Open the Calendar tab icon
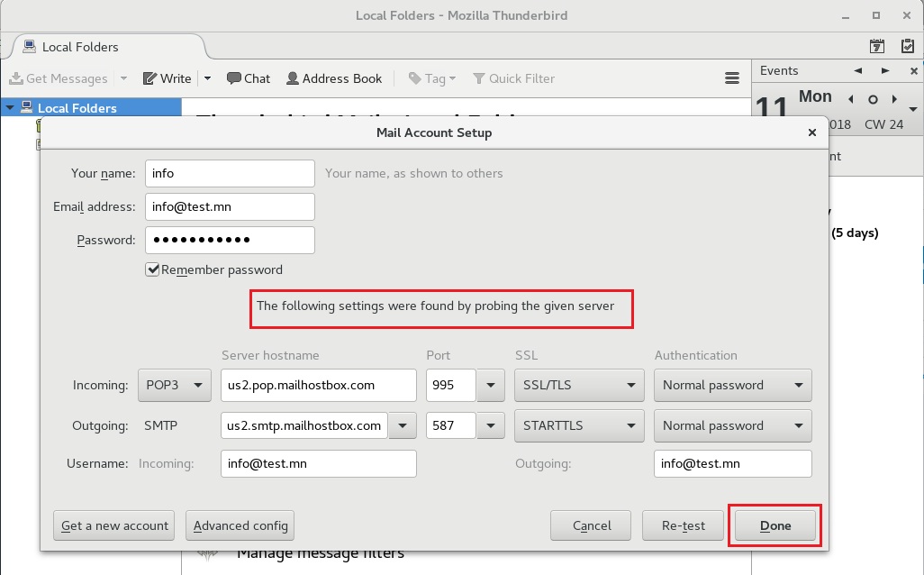 (877, 46)
